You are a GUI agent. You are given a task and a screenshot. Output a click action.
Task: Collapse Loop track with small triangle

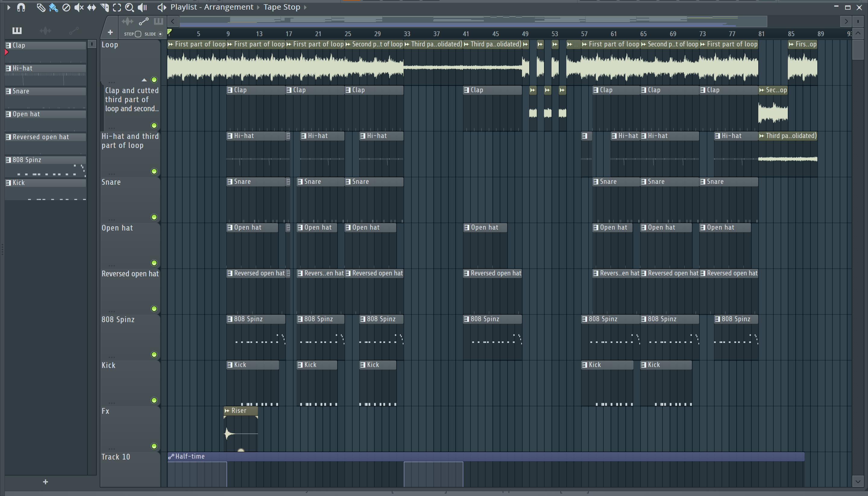(x=144, y=80)
